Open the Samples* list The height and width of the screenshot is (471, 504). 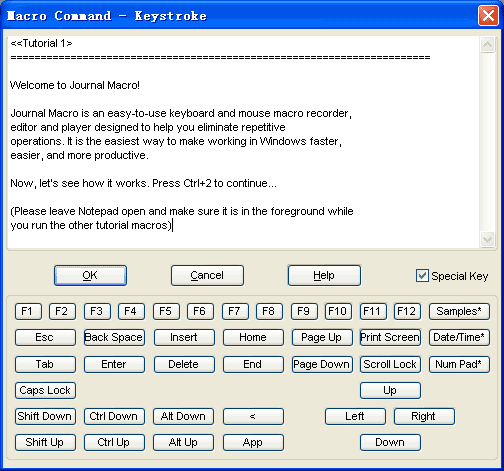click(459, 311)
